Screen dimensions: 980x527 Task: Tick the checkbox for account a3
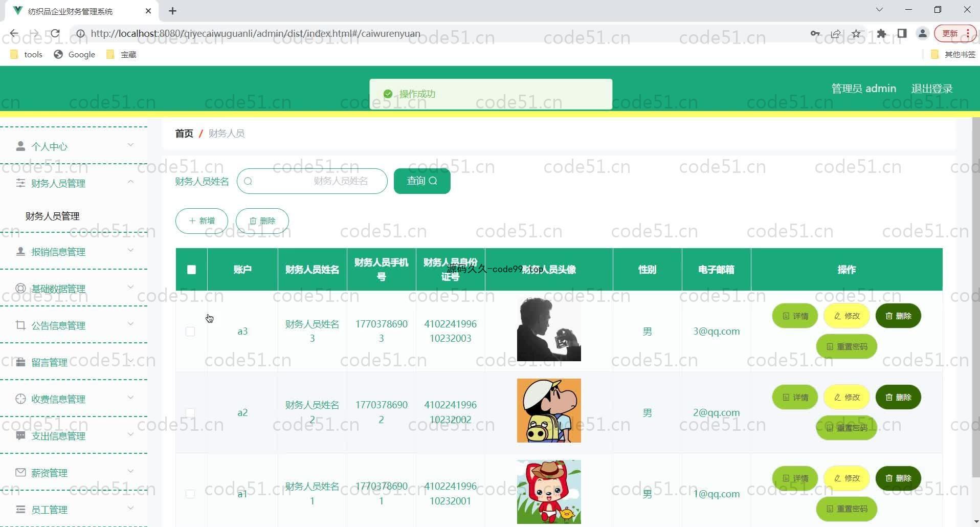(190, 332)
